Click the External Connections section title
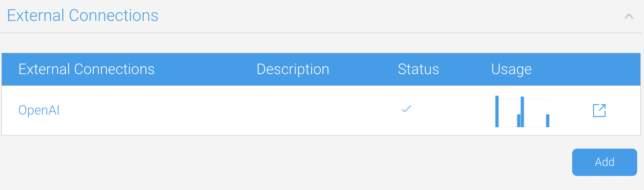644x190 pixels. [x=83, y=15]
